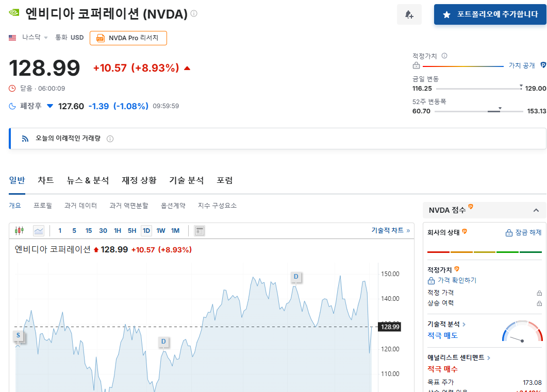Viewport: 547px width, 392px height.
Task: Select the 1H timeframe option
Action: (x=117, y=231)
